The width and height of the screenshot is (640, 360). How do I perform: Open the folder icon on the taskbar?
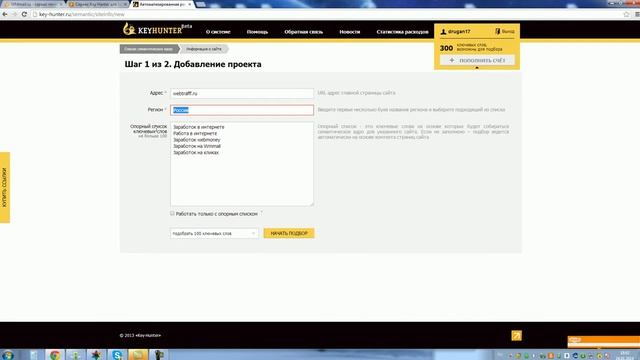[x=138, y=355]
